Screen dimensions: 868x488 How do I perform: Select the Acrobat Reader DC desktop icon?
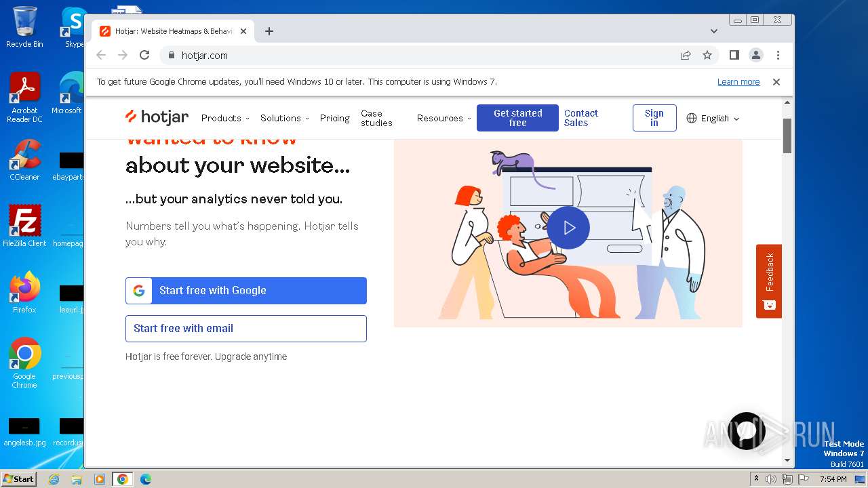pyautogui.click(x=24, y=98)
